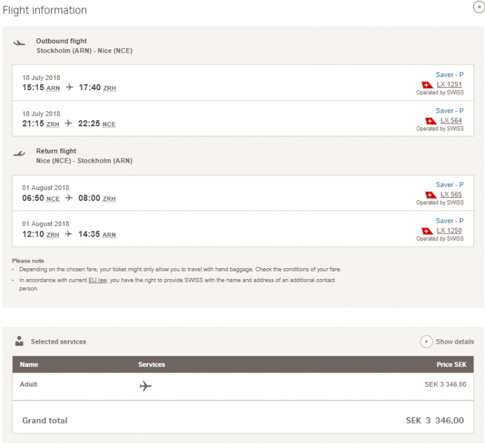This screenshot has height=448, width=485.
Task: Open flight number LX 564 link
Action: pos(451,120)
